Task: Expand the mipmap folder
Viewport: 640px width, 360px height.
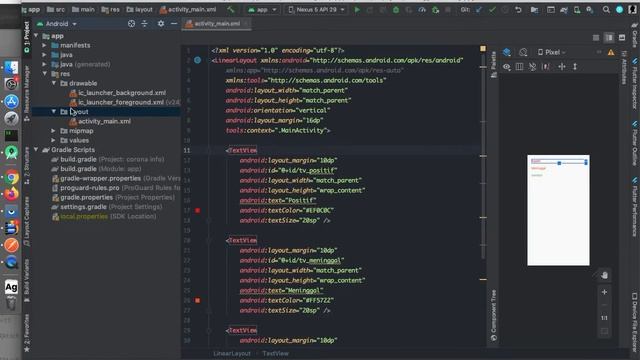Action: point(54,131)
